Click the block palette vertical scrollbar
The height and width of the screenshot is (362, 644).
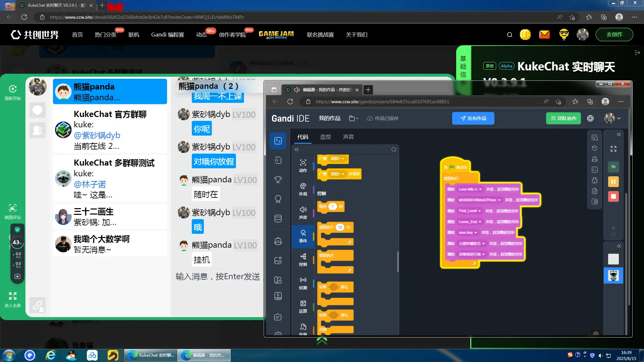click(x=398, y=261)
